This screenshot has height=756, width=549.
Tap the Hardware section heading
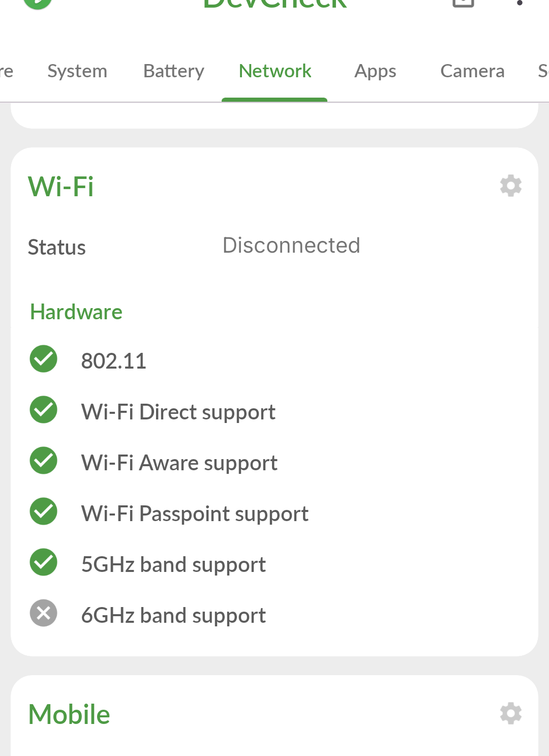pos(76,312)
